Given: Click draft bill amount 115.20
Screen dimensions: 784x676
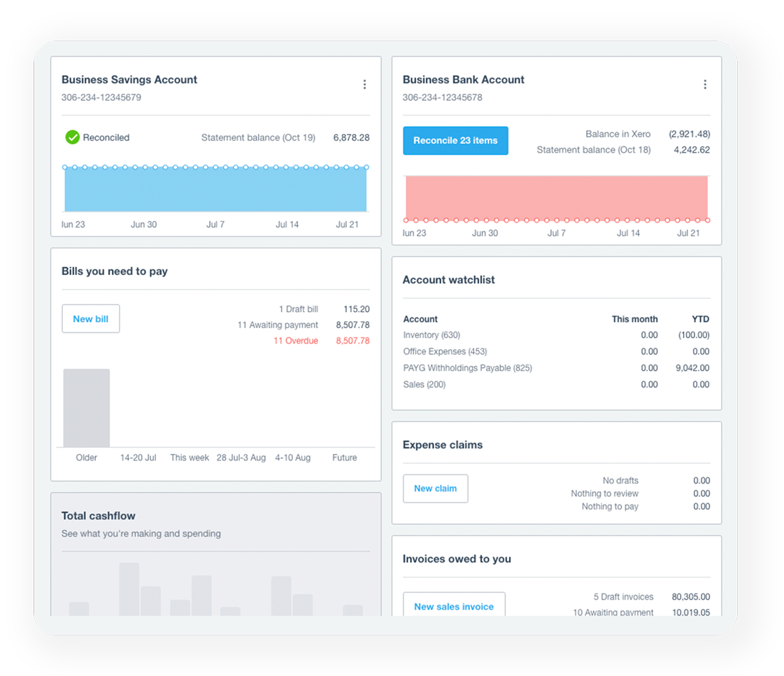Looking at the screenshot, I should pos(357,309).
